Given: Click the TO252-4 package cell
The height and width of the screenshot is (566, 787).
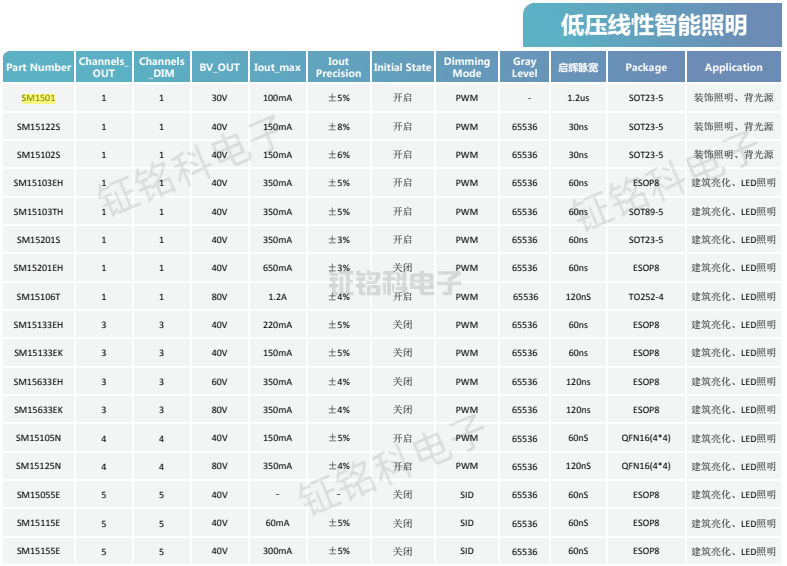Looking at the screenshot, I should coord(646,297).
